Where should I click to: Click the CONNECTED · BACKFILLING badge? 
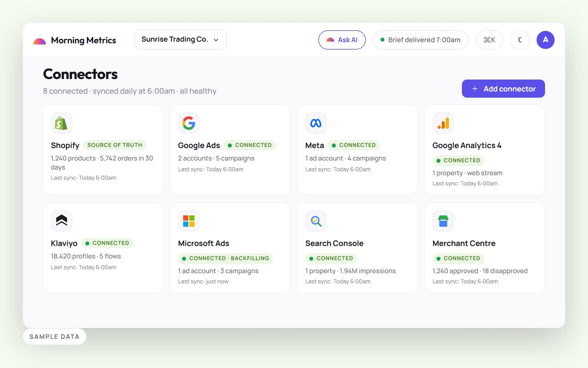click(x=226, y=258)
